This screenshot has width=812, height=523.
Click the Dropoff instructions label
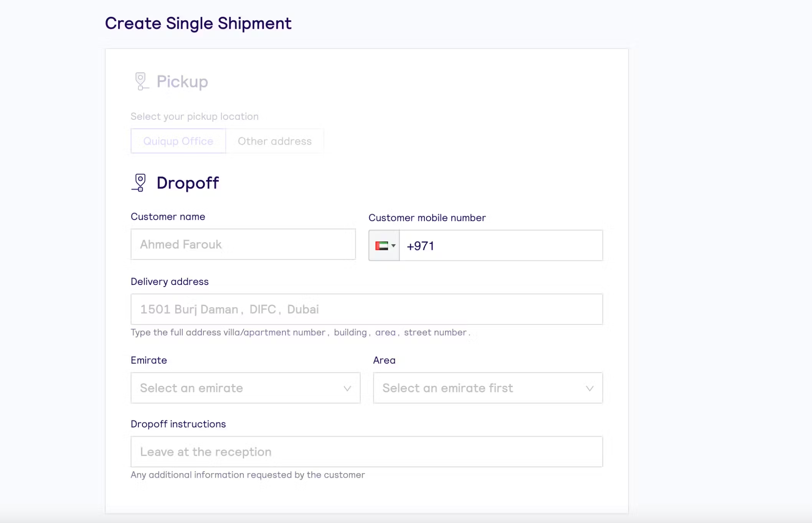coord(178,424)
